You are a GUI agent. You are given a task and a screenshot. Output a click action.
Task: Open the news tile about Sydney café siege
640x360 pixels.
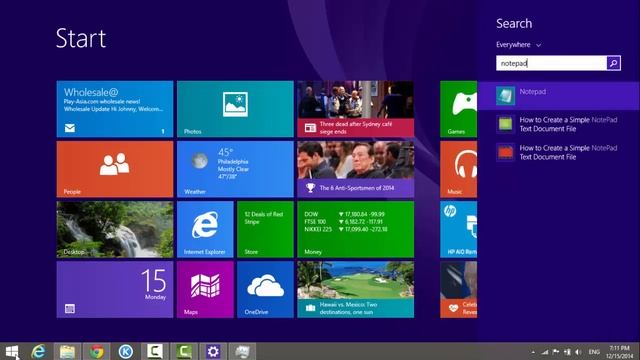(x=356, y=109)
